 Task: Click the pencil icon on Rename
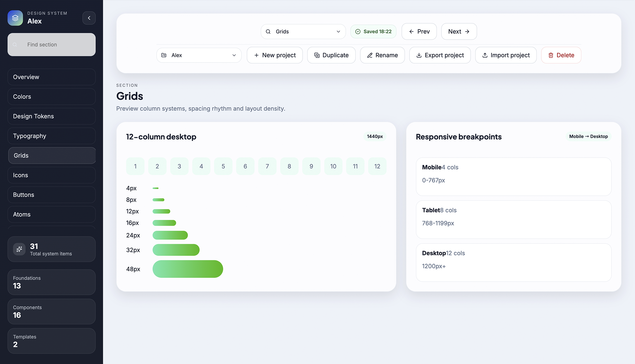[x=370, y=55]
